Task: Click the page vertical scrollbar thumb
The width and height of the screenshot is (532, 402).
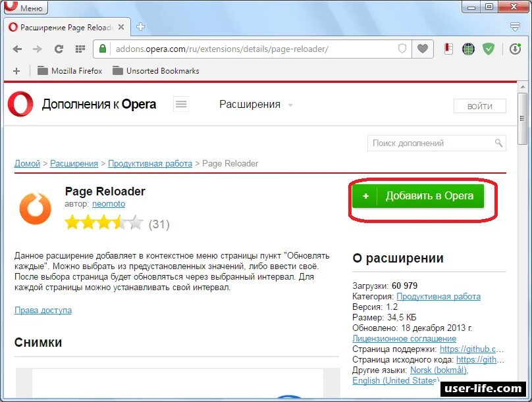Action: pos(522,118)
